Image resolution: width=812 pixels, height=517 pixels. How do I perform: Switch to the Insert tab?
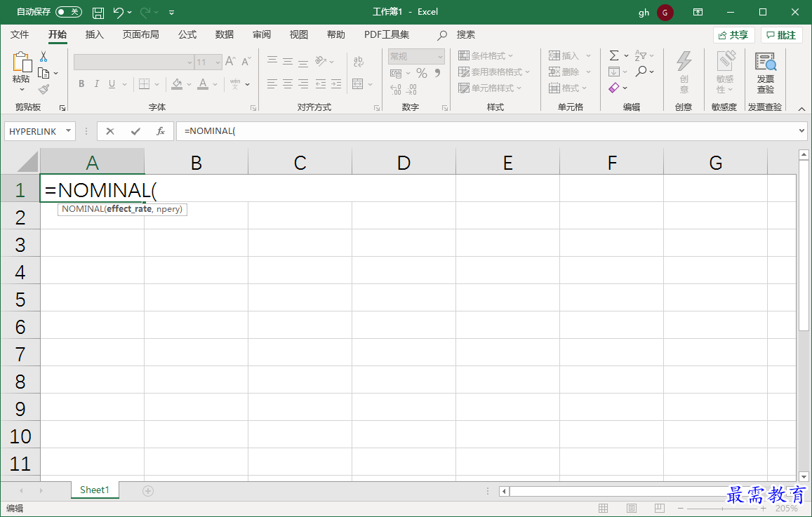pos(94,34)
